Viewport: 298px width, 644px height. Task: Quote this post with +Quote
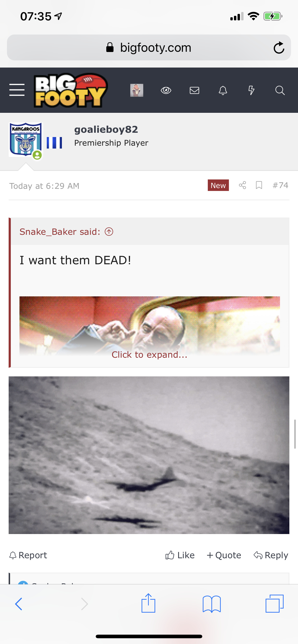click(x=224, y=555)
